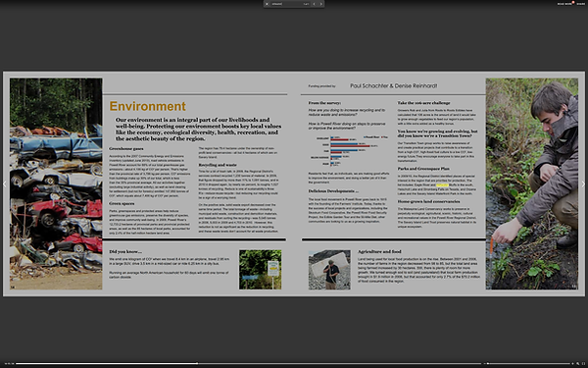Screen dimensions: 588x368
Task: Click 'Parks and Greenspace Plan' heading
Action: point(423,169)
